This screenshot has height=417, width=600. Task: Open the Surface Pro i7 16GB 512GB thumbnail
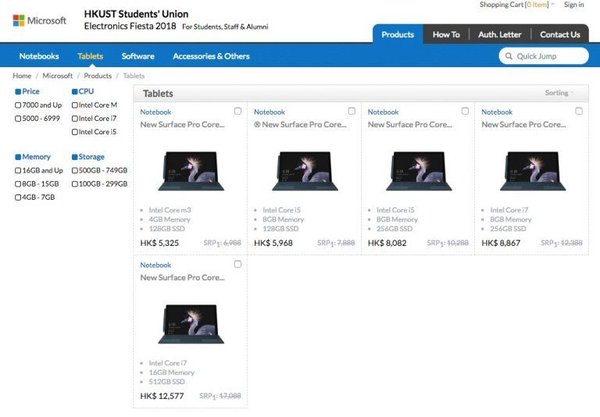[x=191, y=324]
